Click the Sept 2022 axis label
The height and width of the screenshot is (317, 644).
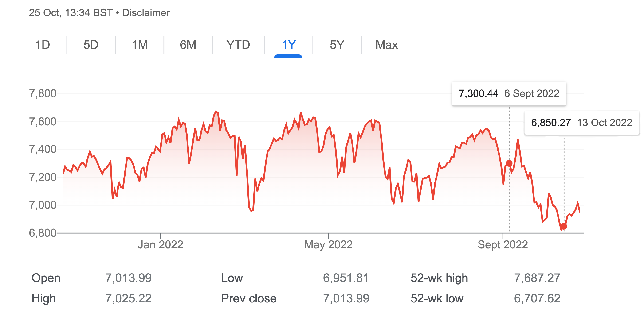pos(503,244)
